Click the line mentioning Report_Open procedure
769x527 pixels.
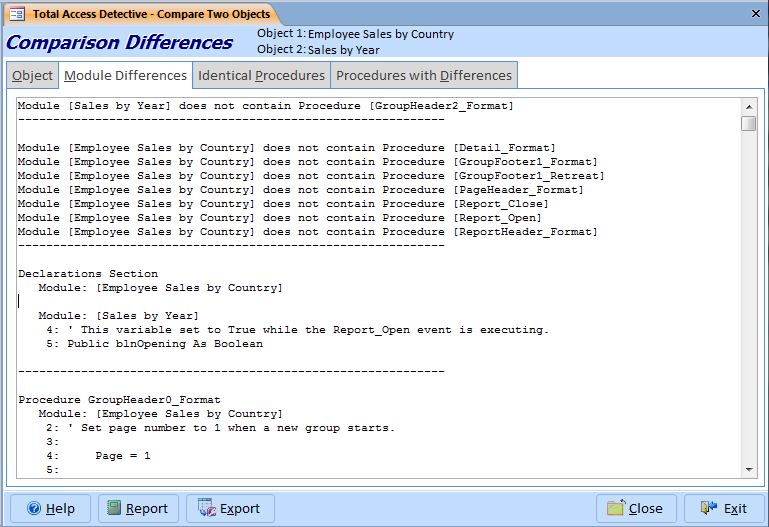point(280,218)
